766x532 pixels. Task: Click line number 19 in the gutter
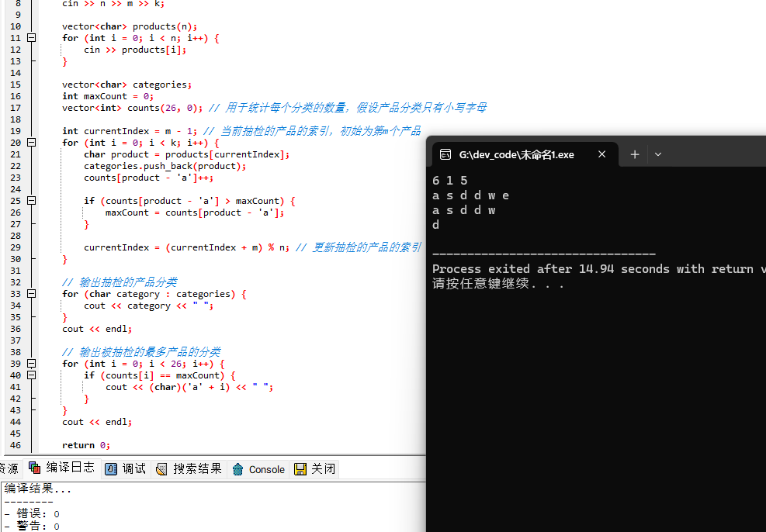16,131
